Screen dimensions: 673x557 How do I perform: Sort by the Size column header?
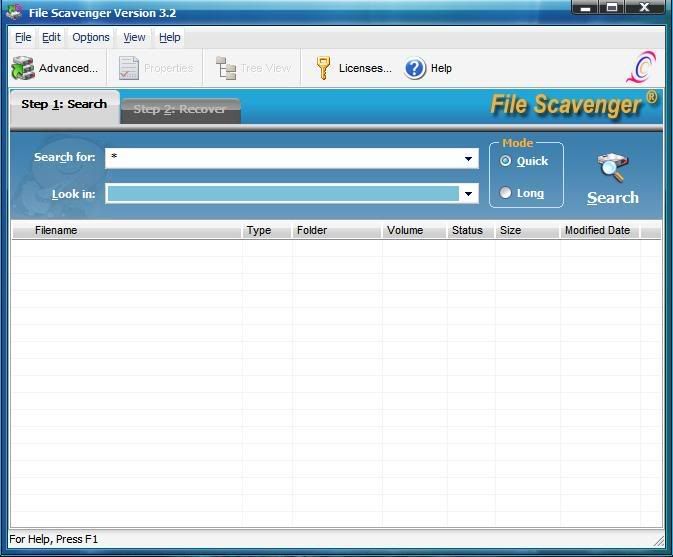527,230
